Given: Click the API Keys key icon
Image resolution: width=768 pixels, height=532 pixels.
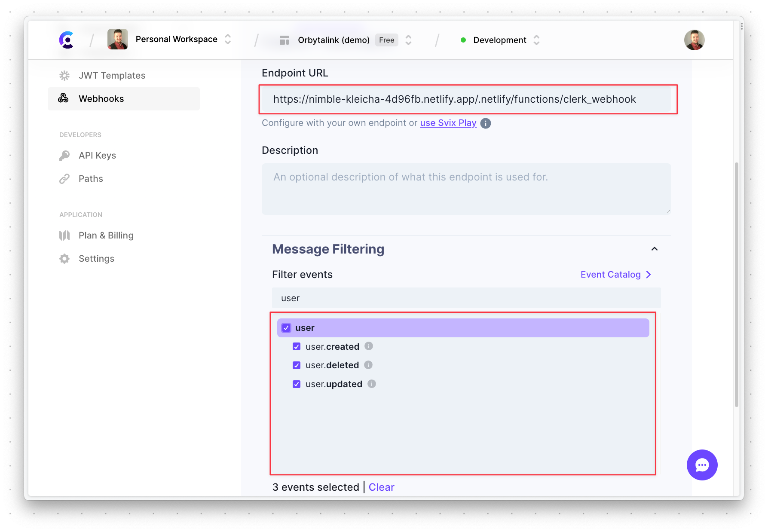Looking at the screenshot, I should click(x=64, y=155).
